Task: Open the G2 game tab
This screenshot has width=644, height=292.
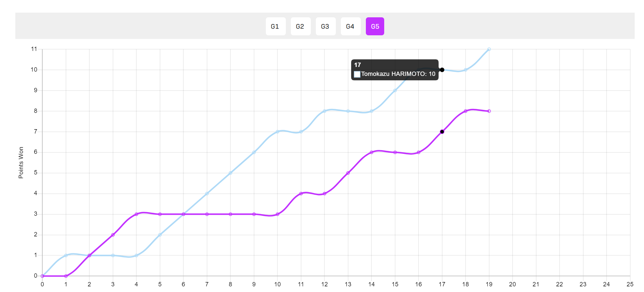Action: (300, 26)
